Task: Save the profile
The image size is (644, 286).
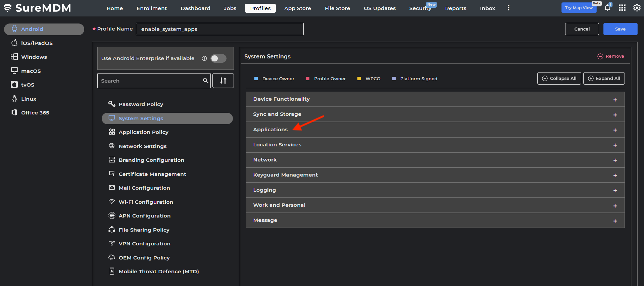Action: 620,29
